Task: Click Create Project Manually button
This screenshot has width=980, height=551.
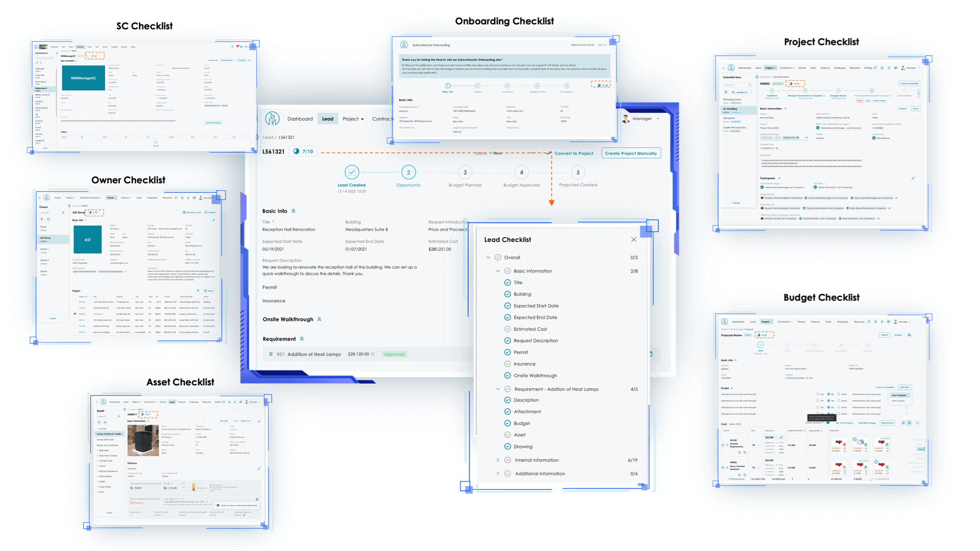Action: click(x=631, y=154)
